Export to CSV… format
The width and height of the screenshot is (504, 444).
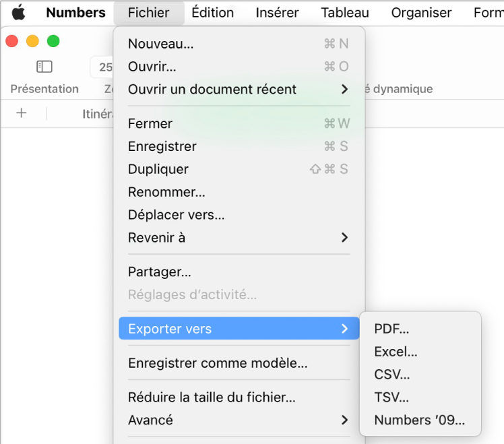click(391, 375)
